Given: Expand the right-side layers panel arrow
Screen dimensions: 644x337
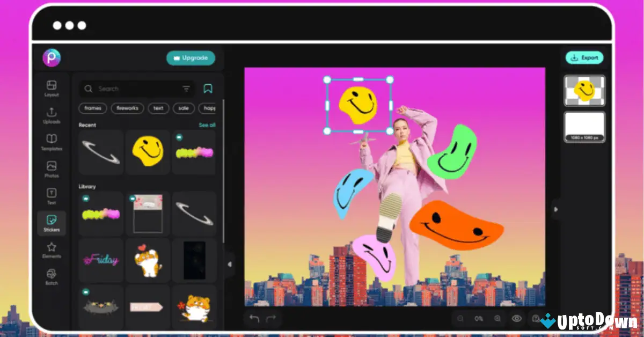Looking at the screenshot, I should coord(557,210).
